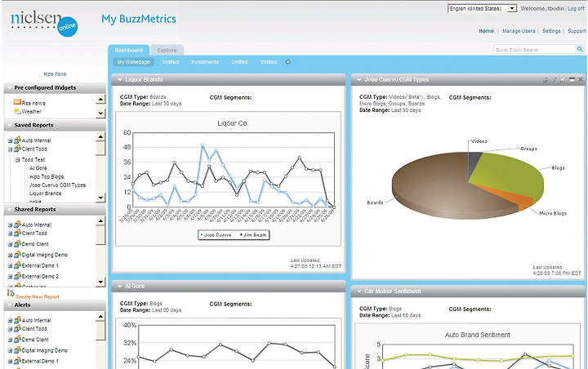Viewport: 588px width, 369px height.
Task: Collapse the Liquor Brands widget
Action: click(x=120, y=79)
